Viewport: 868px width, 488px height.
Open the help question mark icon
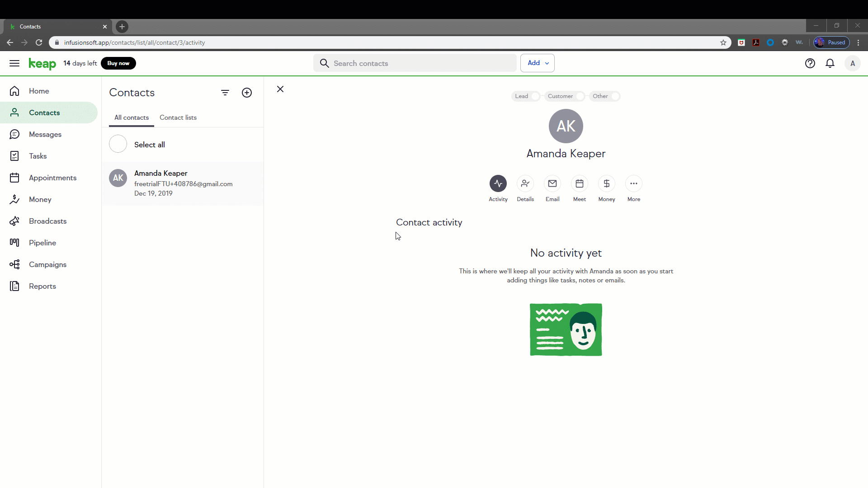(x=810, y=63)
